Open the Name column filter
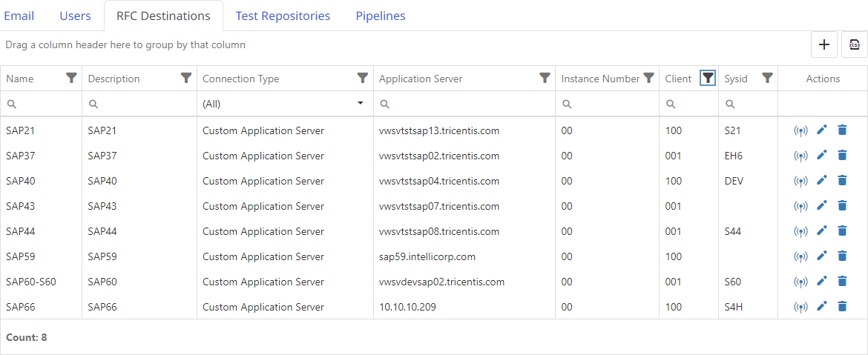868x355 pixels. pos(71,78)
